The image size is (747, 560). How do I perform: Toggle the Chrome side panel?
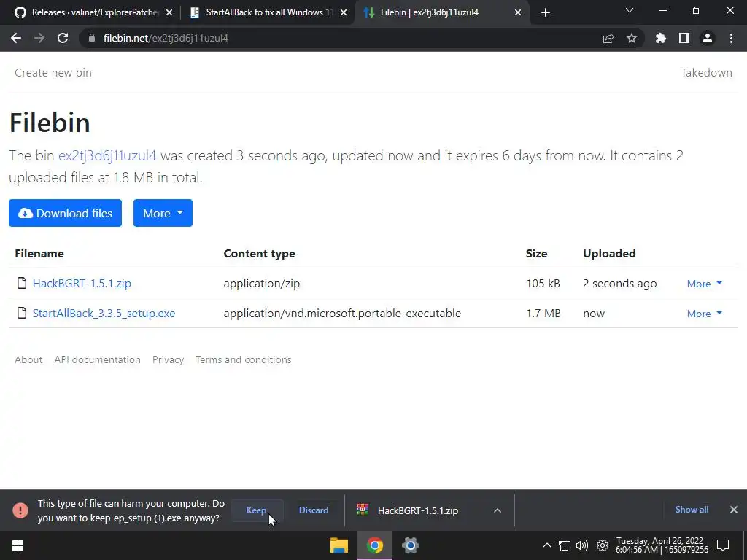coord(684,38)
